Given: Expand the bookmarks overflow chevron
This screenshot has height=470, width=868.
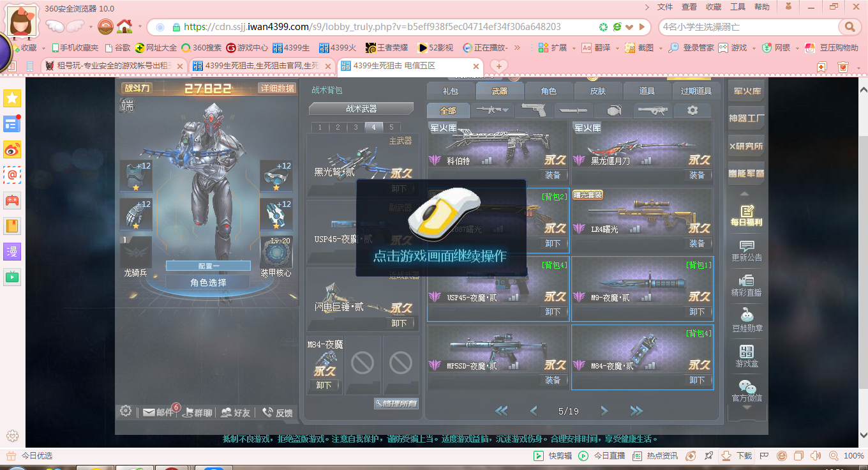Looking at the screenshot, I should coord(517,47).
